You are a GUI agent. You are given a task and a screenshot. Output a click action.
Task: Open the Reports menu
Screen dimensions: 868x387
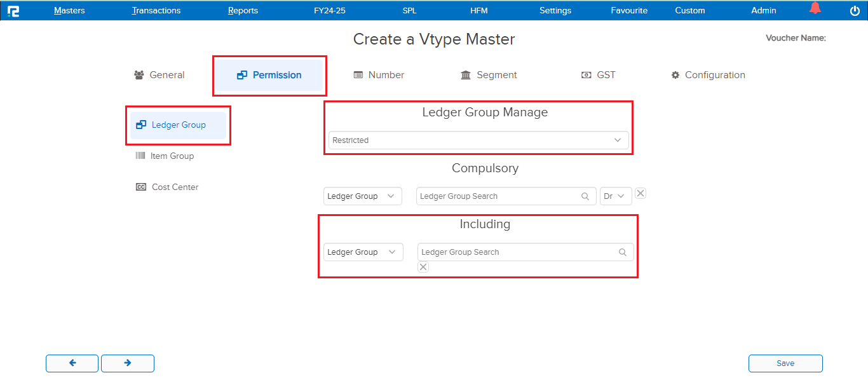243,10
